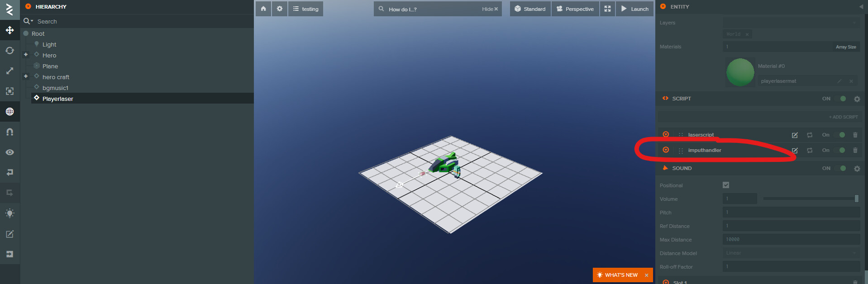Open the Perspective camera dropdown
This screenshot has height=284, width=868.
575,9
